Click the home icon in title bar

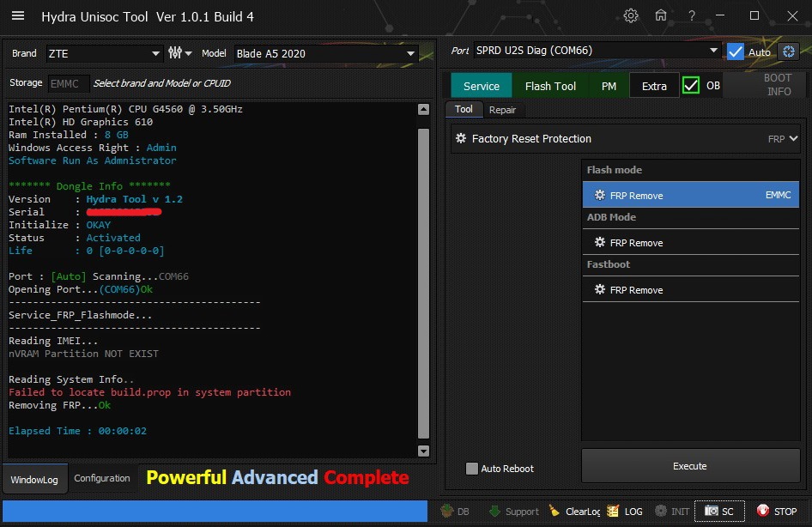[x=661, y=16]
